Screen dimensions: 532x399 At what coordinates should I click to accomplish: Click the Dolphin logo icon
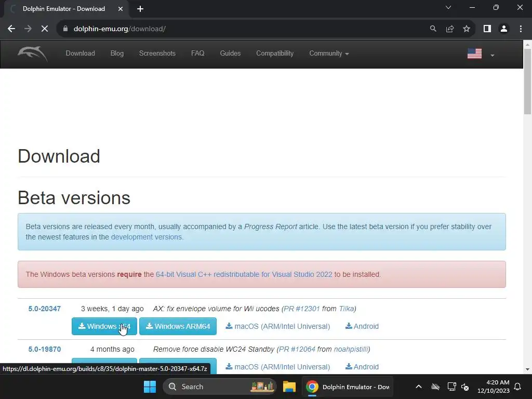[x=33, y=54]
